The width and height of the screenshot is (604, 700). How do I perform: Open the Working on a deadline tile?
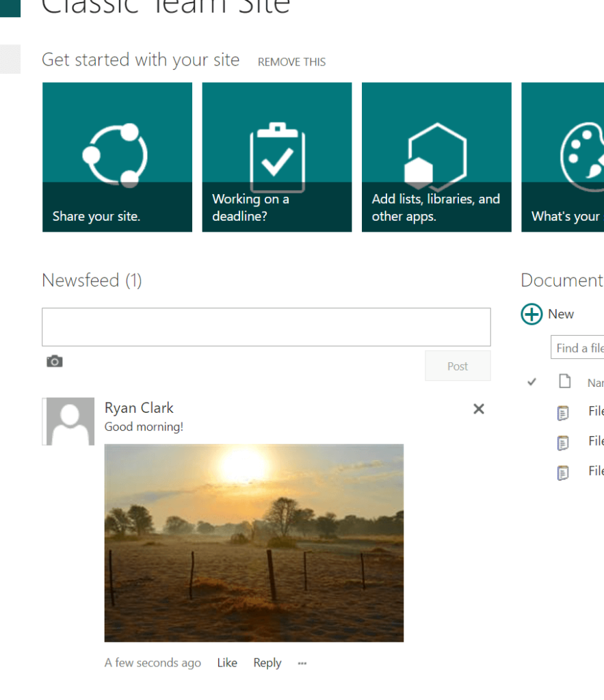277,157
